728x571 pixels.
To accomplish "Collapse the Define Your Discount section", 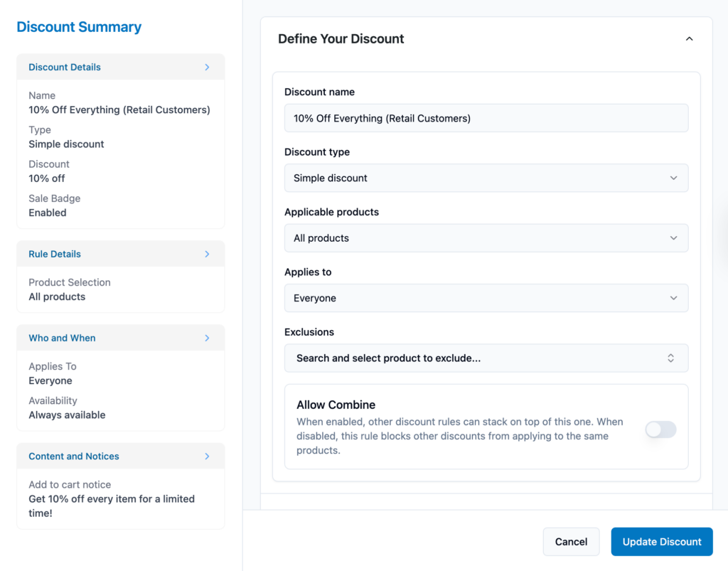I will coord(689,39).
